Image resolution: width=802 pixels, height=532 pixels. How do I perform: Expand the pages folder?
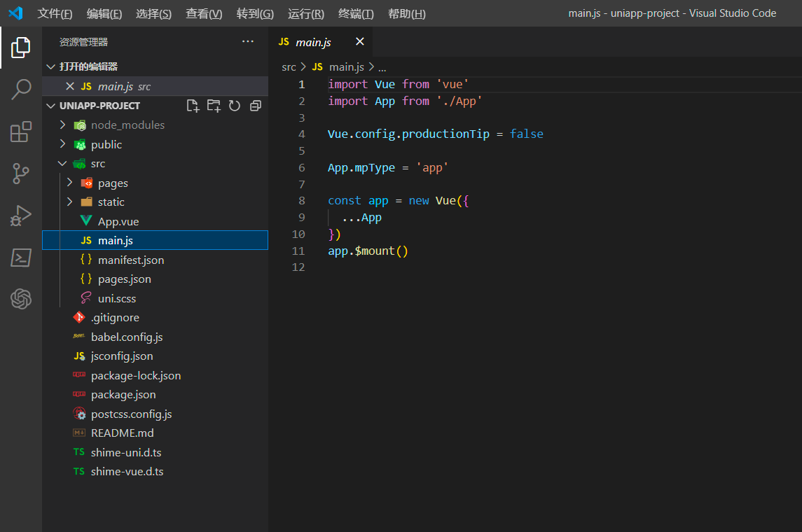pyautogui.click(x=69, y=183)
